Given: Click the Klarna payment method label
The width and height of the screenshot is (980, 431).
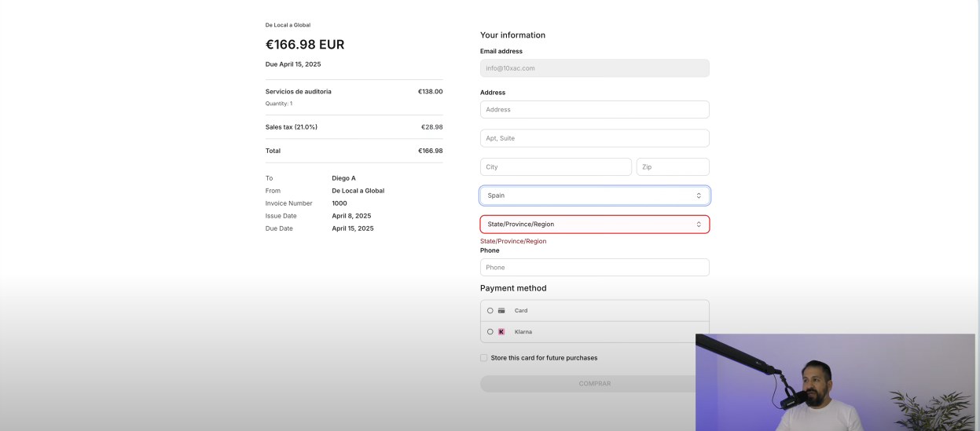Looking at the screenshot, I should (x=523, y=332).
